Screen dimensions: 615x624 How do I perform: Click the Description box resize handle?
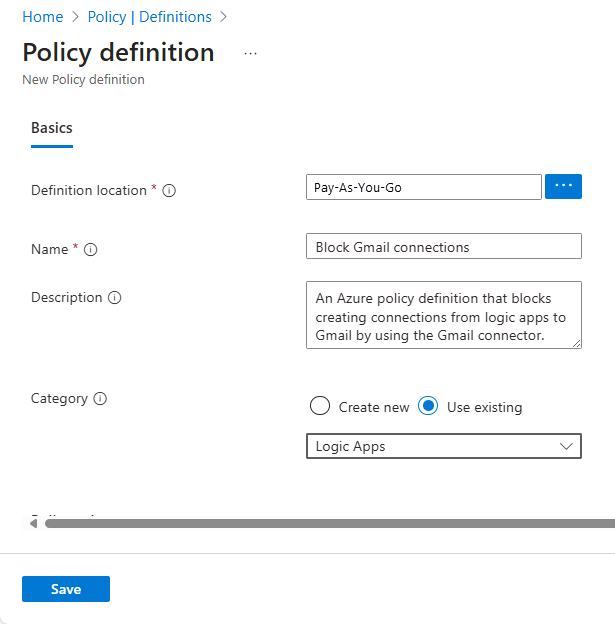coord(576,343)
